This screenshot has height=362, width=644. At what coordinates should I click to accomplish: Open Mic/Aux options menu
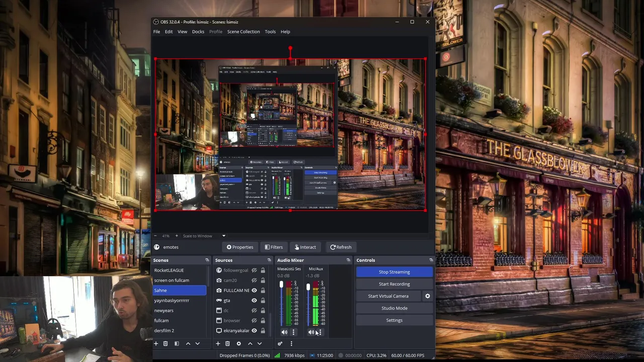pyautogui.click(x=320, y=332)
